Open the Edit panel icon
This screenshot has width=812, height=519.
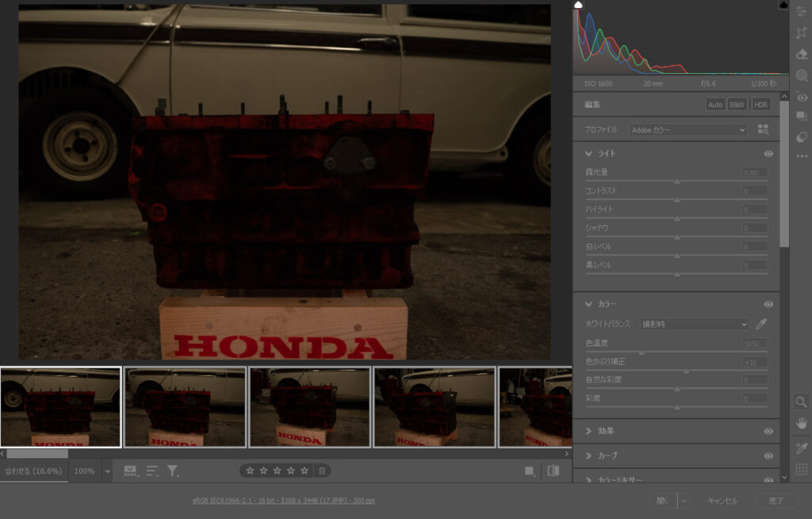click(x=802, y=11)
